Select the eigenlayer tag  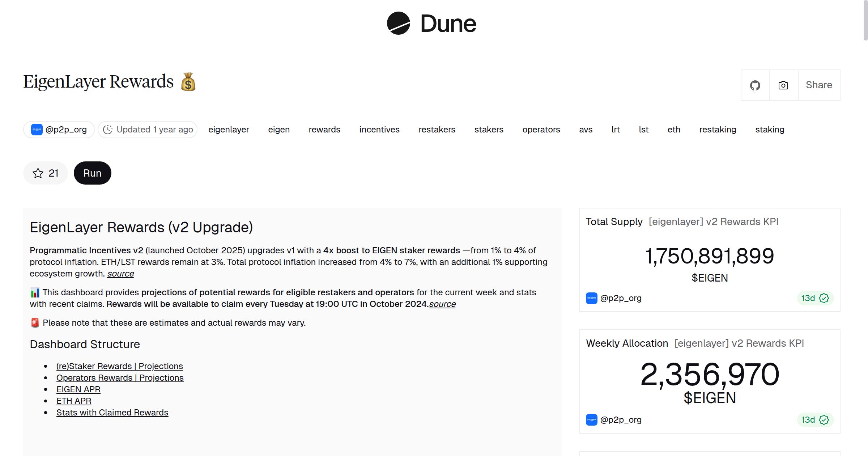pos(229,130)
